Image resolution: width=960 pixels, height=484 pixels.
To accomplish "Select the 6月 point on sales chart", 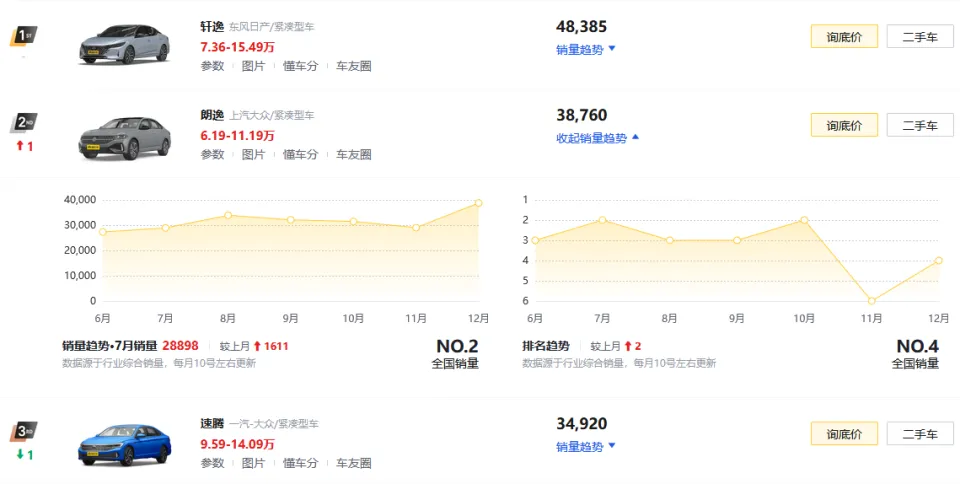I will pyautogui.click(x=103, y=232).
